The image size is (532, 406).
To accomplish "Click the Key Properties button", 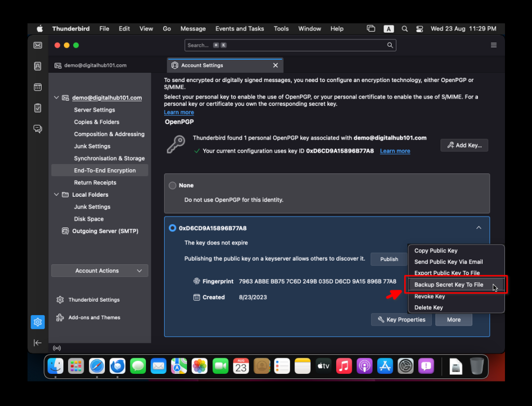I will click(402, 319).
